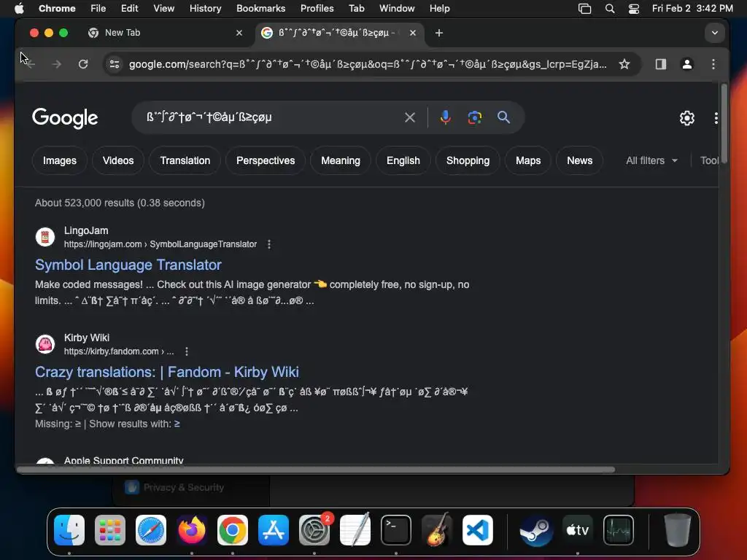Open System Settings from the dock
Screen dimensions: 747x560
(x=314, y=530)
